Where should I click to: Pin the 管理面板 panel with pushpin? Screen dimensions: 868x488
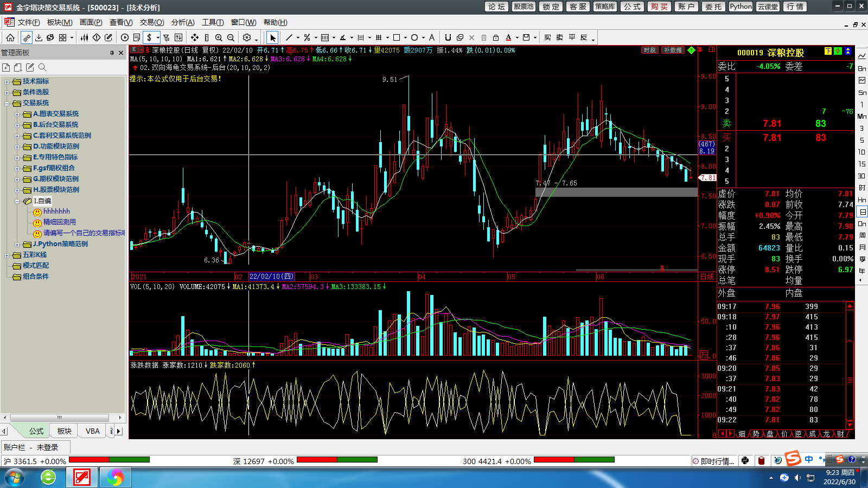pyautogui.click(x=112, y=53)
